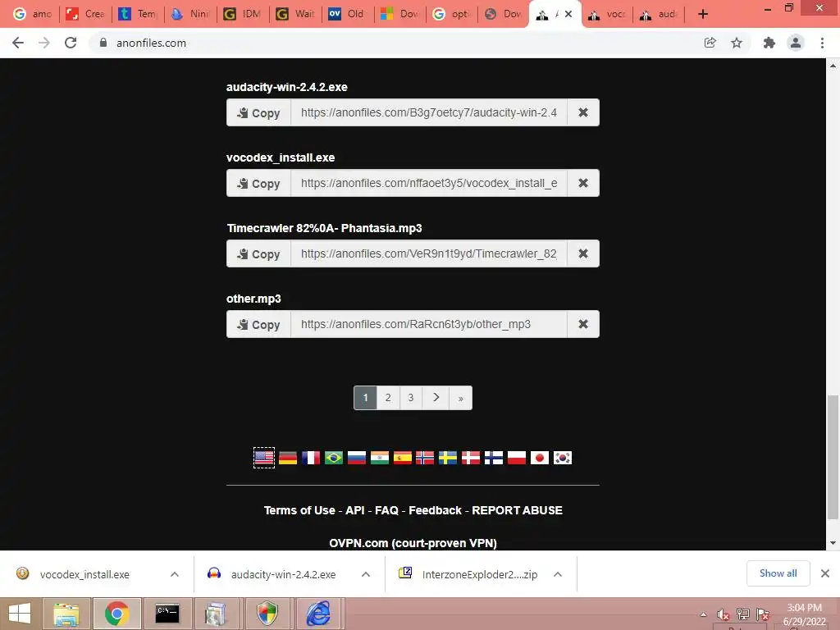The height and width of the screenshot is (630, 840).
Task: Click the anonfiles.com address bar
Action: coord(396,43)
